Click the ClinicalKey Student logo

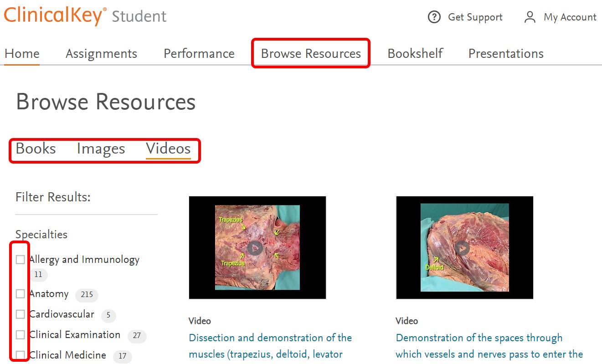85,16
